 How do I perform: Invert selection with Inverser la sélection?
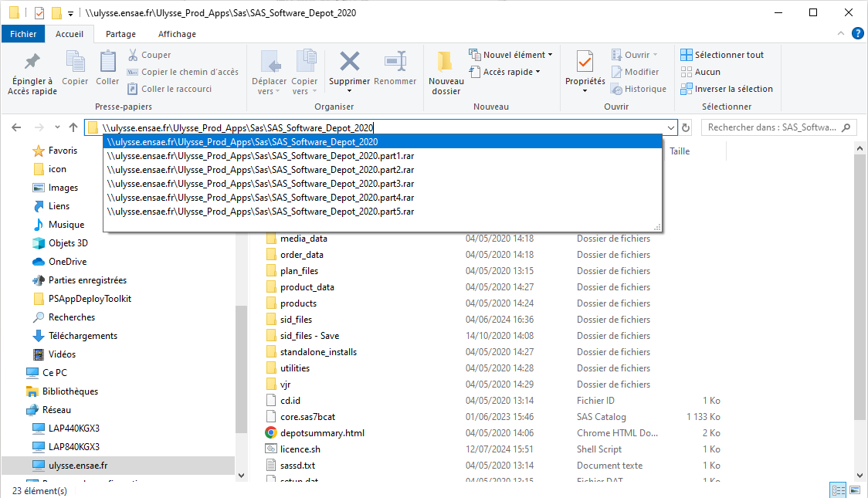coord(726,89)
